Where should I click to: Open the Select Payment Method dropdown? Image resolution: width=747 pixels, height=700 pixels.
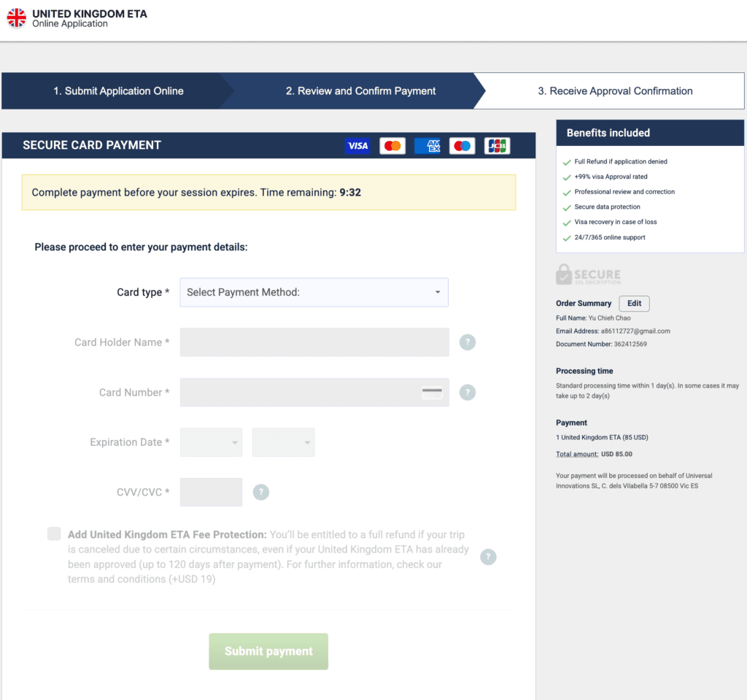(x=314, y=292)
